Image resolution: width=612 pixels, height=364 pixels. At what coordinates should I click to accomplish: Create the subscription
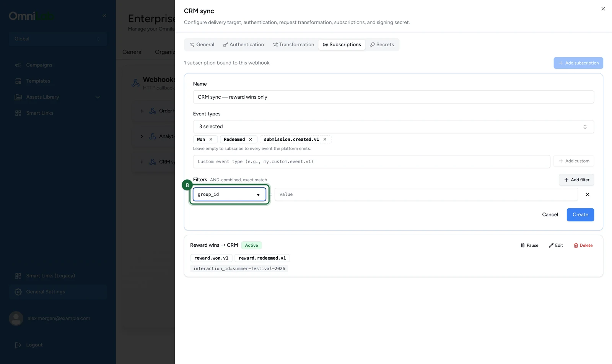pos(580,215)
